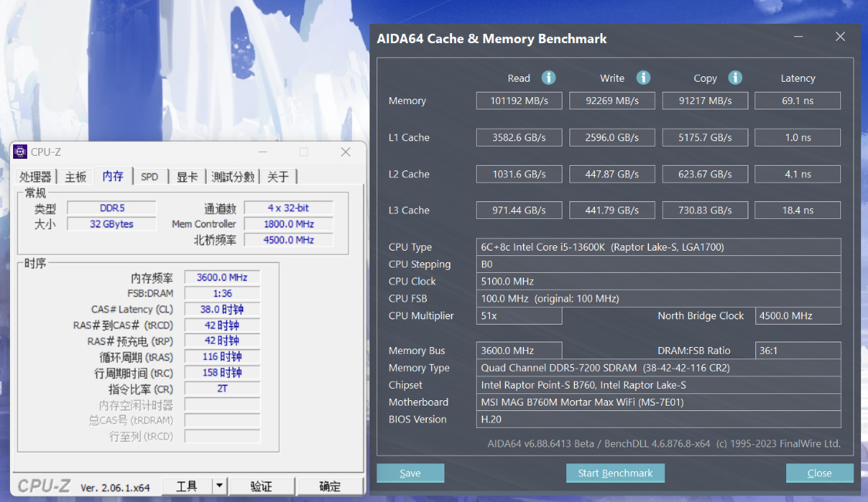Click the CPU-Z app icon in title bar
Screen dimensions: 868x502
click(20, 152)
